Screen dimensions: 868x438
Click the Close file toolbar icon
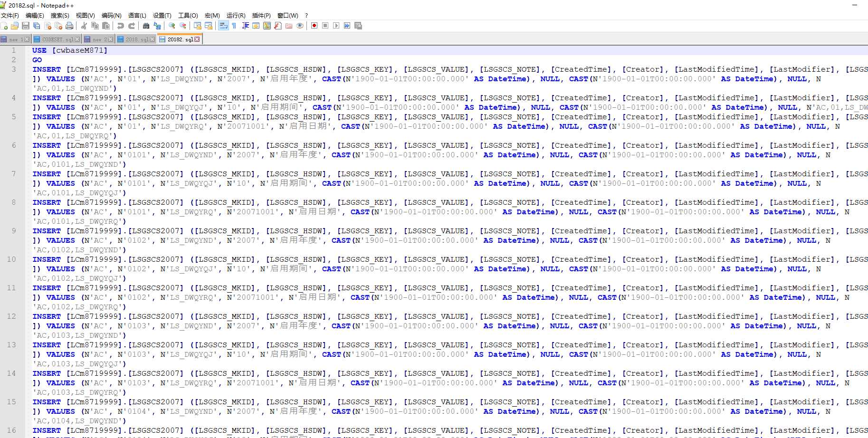48,26
